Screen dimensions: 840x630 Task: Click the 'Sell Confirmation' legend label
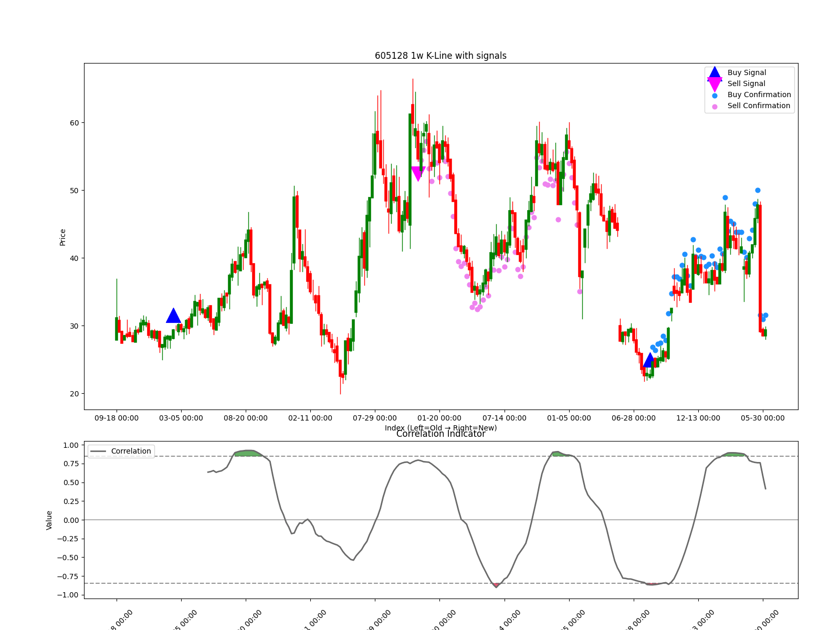click(x=759, y=106)
